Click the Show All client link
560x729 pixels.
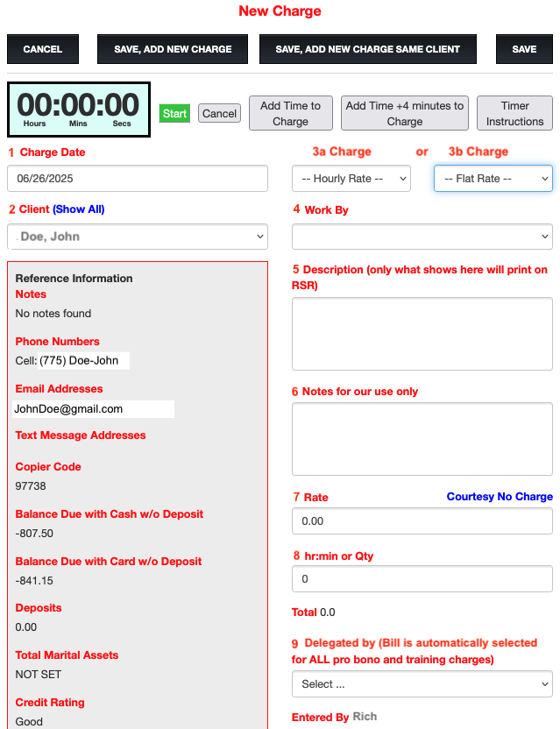tap(79, 209)
